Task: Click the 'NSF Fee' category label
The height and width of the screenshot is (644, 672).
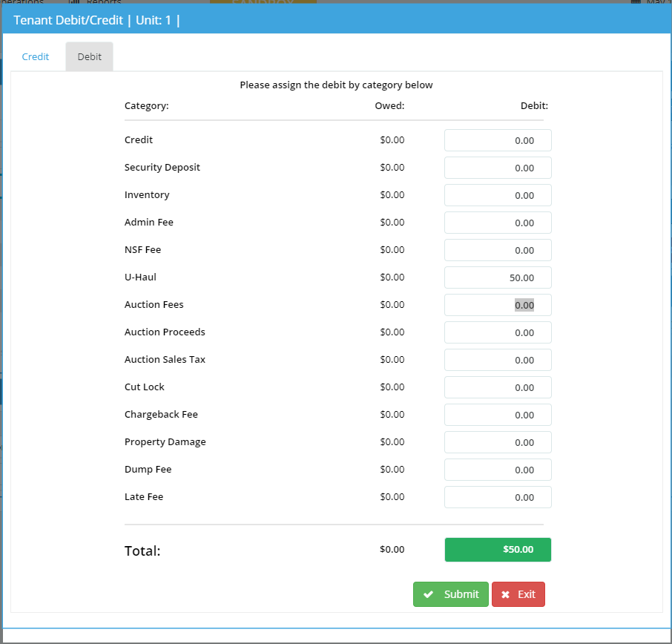Action: click(x=142, y=249)
